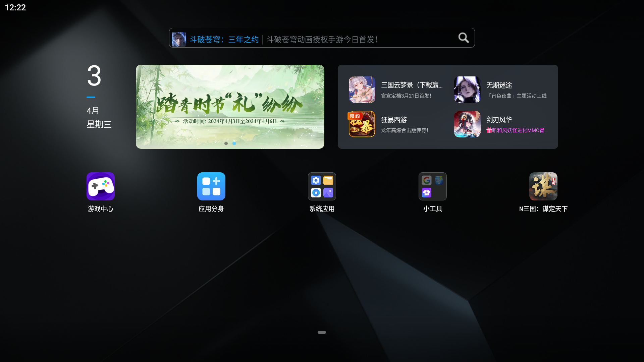Click the 星期三 weekday text

99,124
